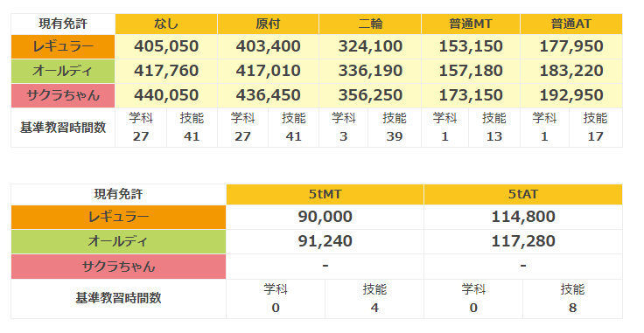Click the 5tAT レギュラー price 114,800

click(x=523, y=217)
